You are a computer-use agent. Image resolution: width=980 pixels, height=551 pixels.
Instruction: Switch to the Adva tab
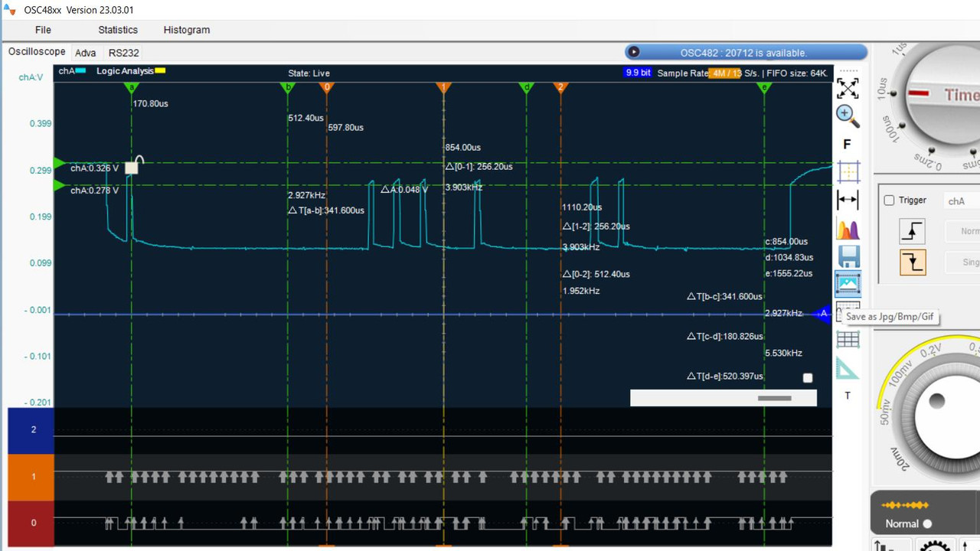[x=85, y=53]
